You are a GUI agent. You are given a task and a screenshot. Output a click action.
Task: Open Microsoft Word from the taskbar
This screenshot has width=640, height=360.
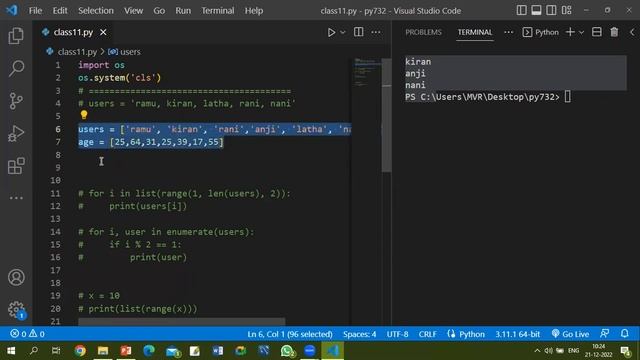click(218, 351)
